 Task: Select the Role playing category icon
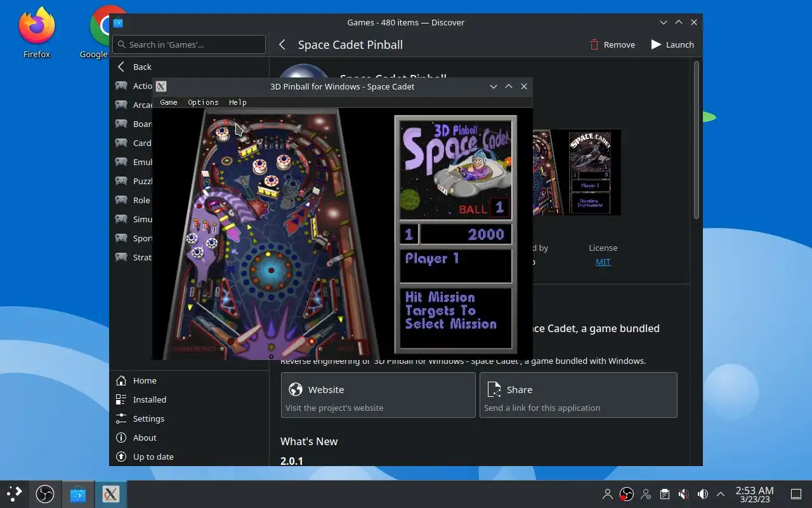[x=121, y=200]
